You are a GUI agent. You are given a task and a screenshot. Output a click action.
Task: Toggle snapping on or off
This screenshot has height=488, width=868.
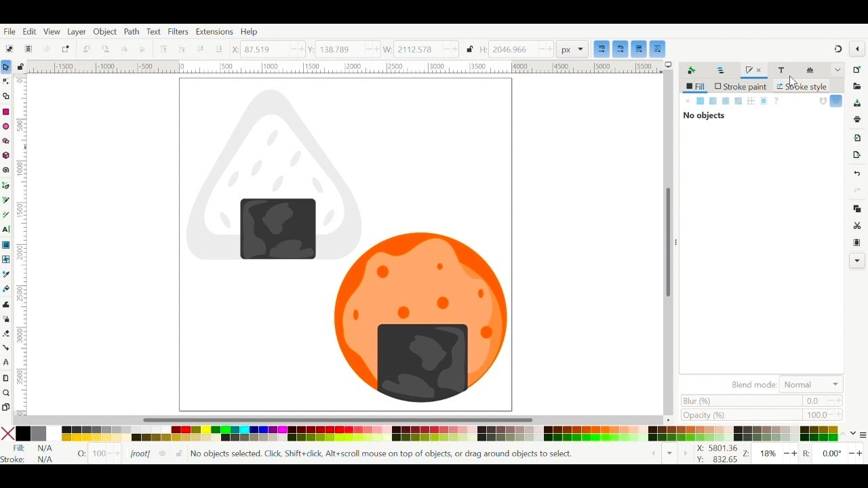coord(838,49)
